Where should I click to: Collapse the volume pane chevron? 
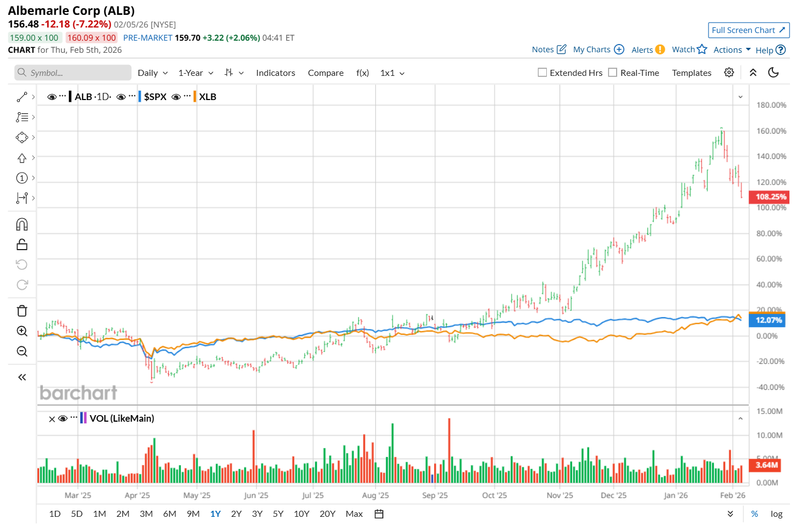click(740, 418)
